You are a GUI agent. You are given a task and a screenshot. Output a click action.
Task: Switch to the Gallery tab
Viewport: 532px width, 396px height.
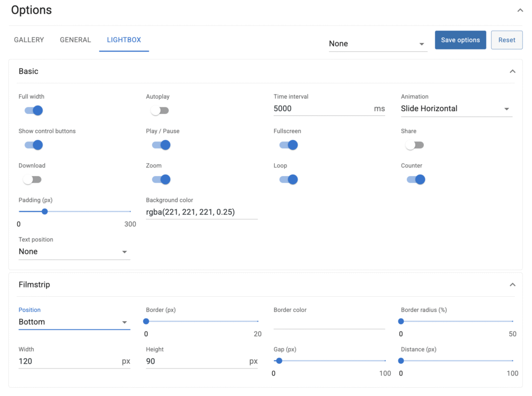29,40
